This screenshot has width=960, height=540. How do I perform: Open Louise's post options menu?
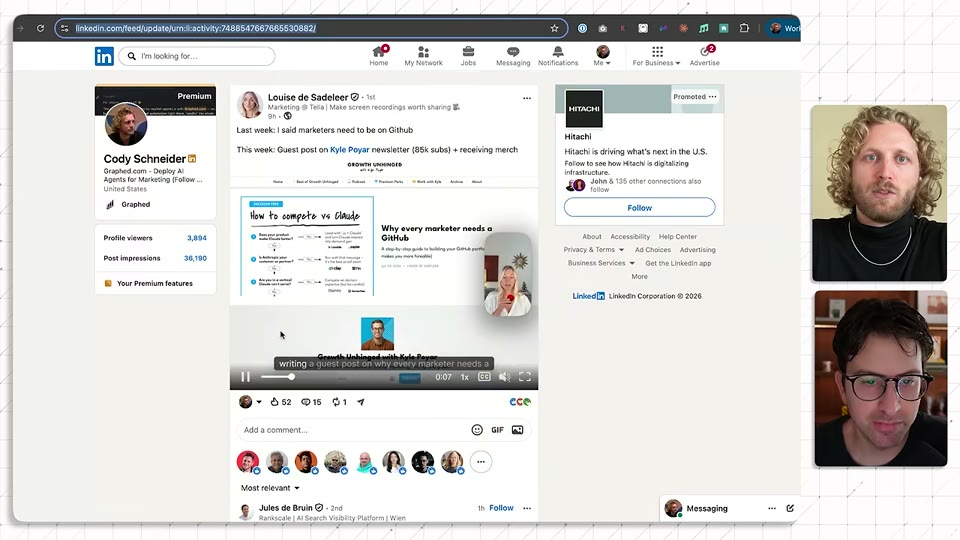(527, 98)
